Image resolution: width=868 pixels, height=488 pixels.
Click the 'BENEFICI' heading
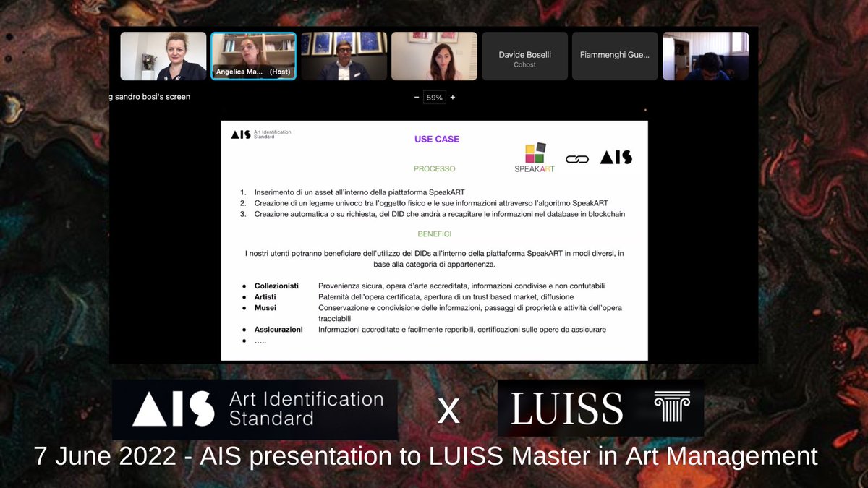(x=435, y=234)
